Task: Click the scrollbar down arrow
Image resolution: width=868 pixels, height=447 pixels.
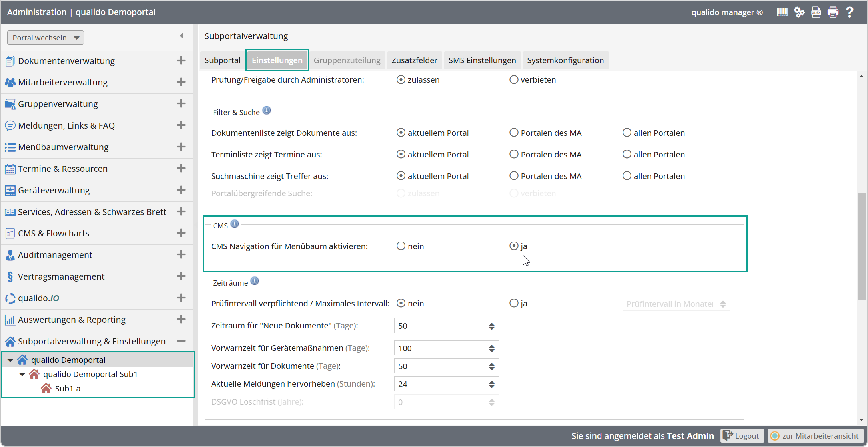Action: (862, 420)
